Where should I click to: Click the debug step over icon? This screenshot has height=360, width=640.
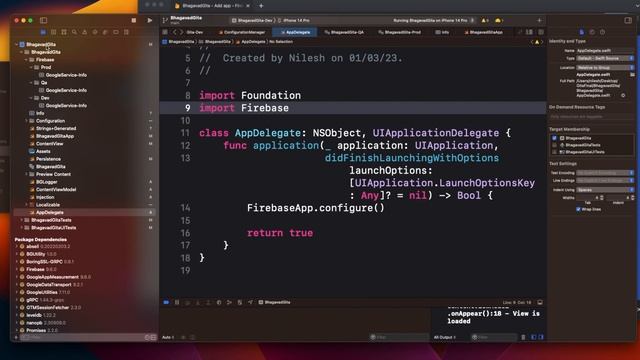[187, 302]
